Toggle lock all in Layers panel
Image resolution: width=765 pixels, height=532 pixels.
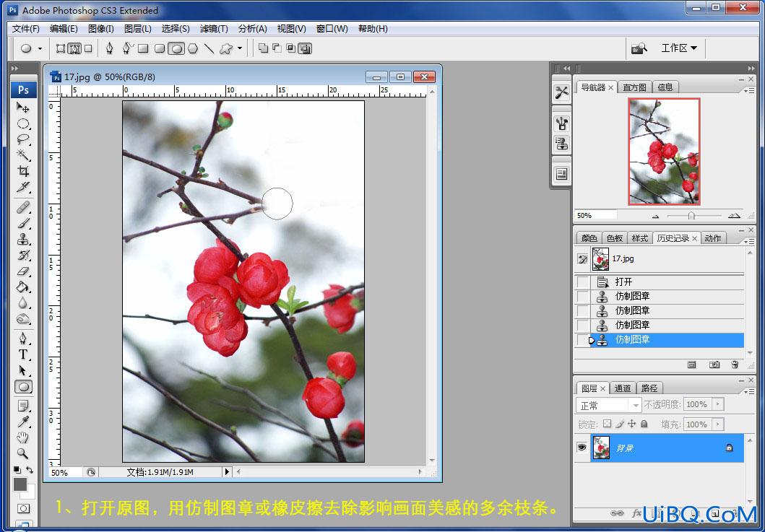click(644, 424)
